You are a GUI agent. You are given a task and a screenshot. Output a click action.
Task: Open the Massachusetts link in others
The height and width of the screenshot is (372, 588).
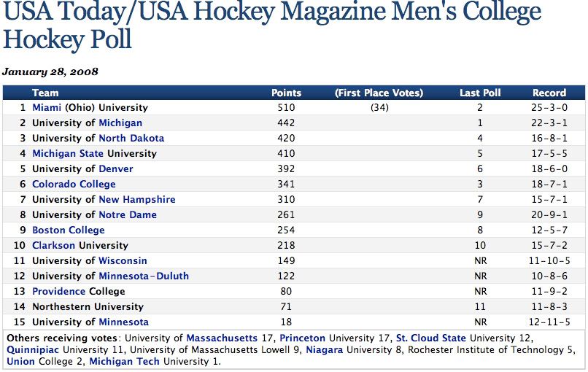point(222,338)
